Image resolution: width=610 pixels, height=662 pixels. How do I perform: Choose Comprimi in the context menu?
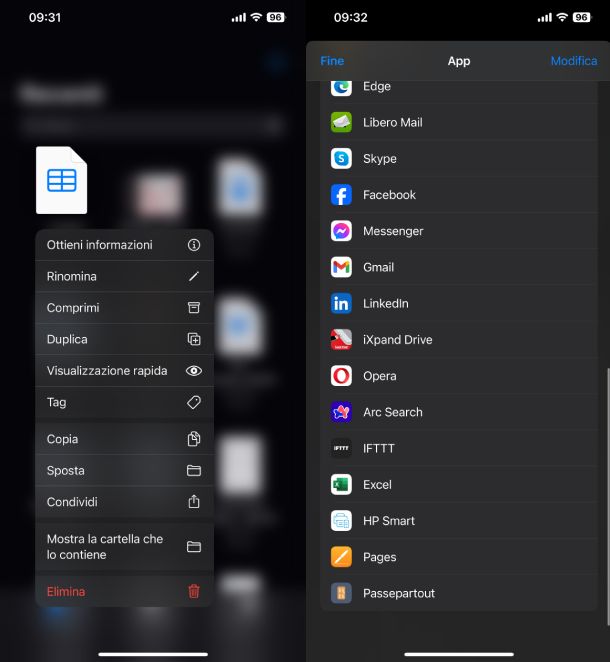125,308
